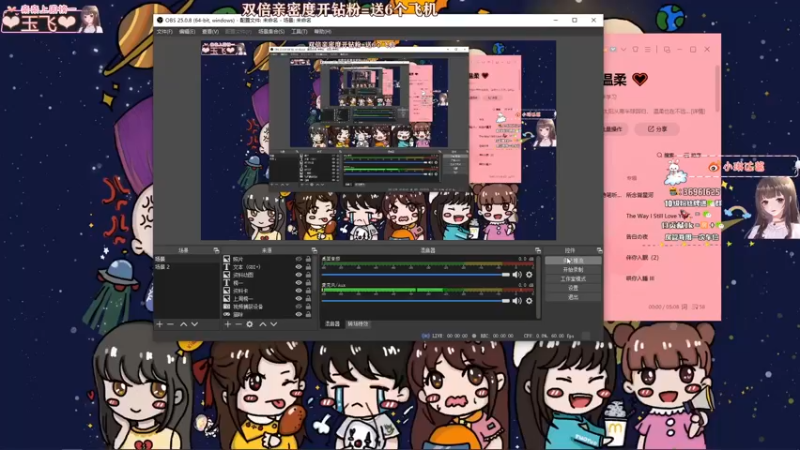Screen dimensions: 800x450
Task: Toggle visibility of the topmost image source
Action: tap(298, 259)
